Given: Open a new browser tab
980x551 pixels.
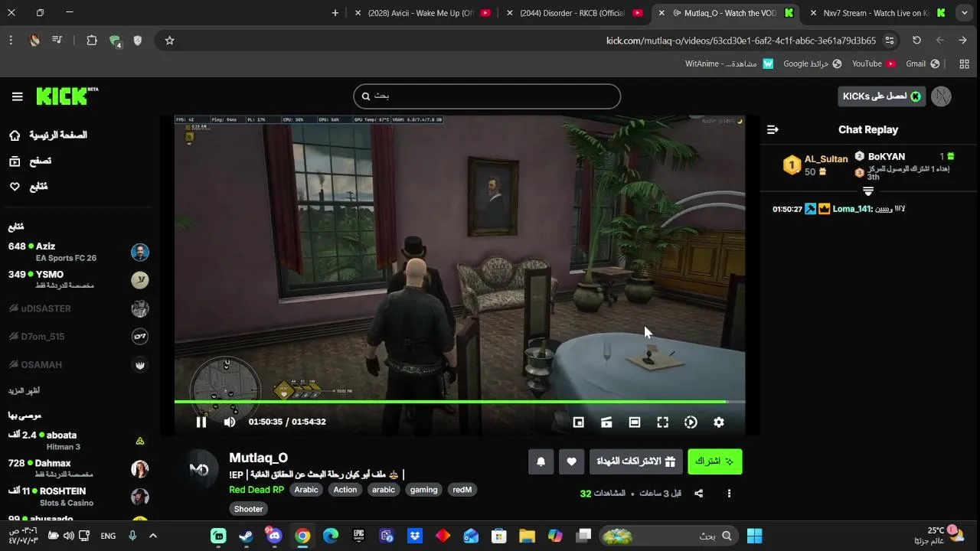Looking at the screenshot, I should pyautogui.click(x=335, y=13).
